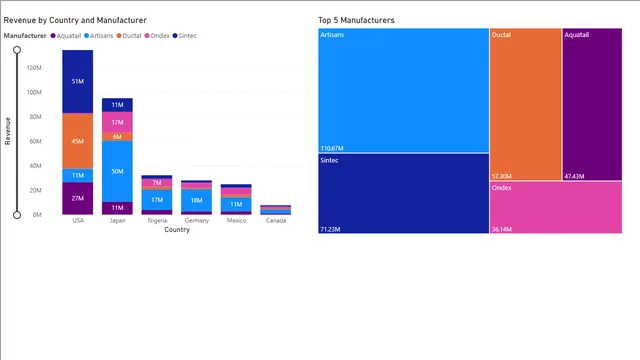Viewport: 640px width, 360px height.
Task: Click the USA Sintec 51M bar segment
Action: click(x=78, y=82)
